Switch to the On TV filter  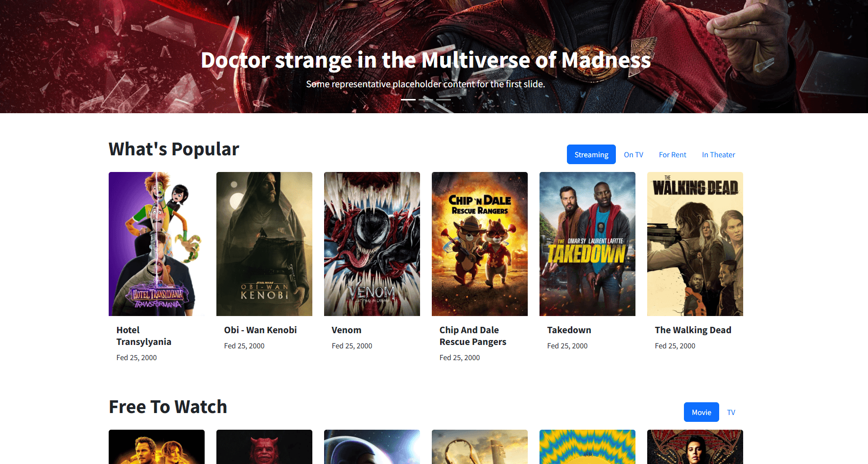tap(633, 154)
